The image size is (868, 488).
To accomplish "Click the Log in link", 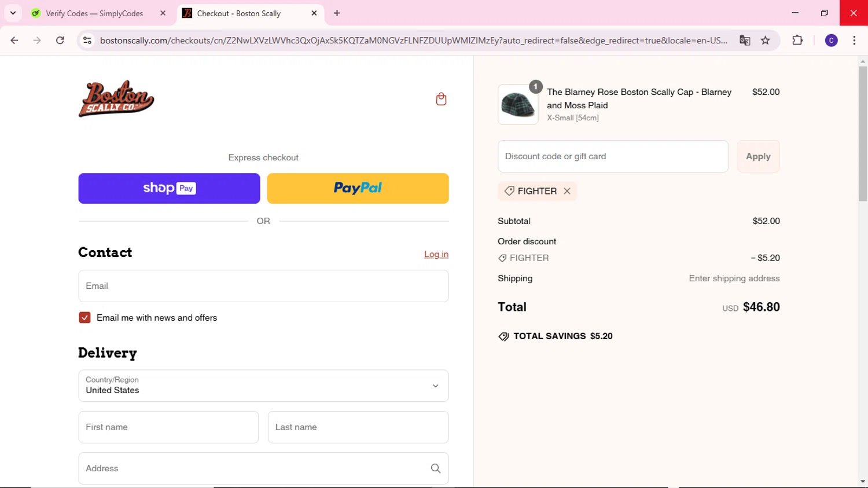I will coord(436,254).
